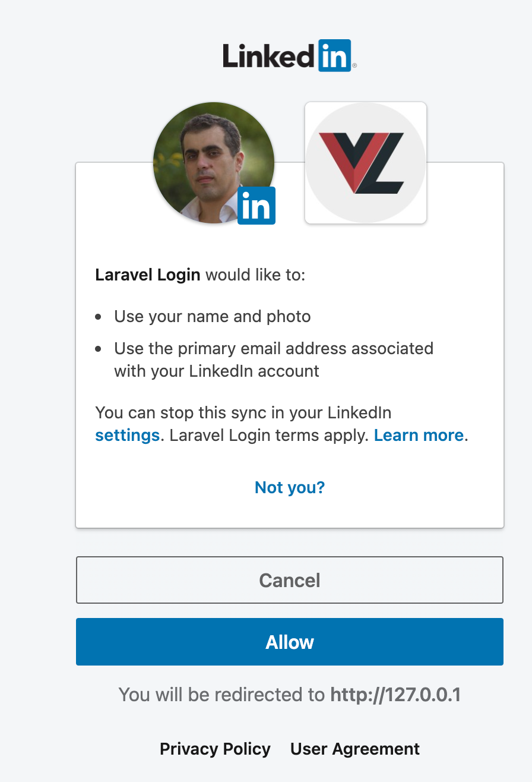Click the "You will be redirected to" text
The width and height of the screenshot is (532, 782).
[x=222, y=694]
